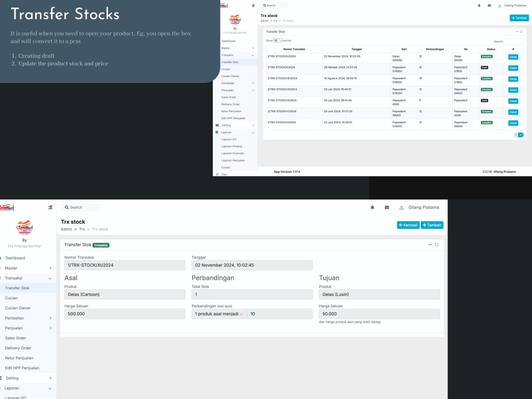The image size is (532, 399).
Task: Open Sales Order in the list sidebar
Action: 229,97
